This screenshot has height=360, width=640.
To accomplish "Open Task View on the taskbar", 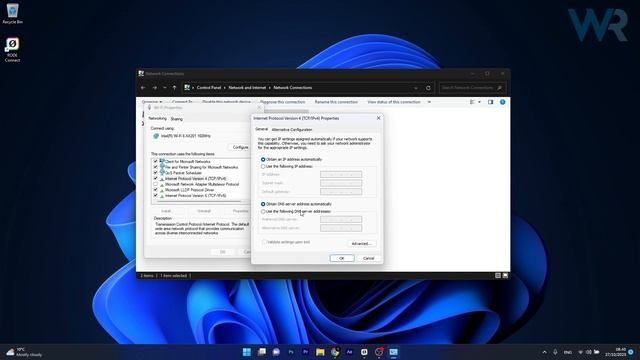I will [262, 352].
